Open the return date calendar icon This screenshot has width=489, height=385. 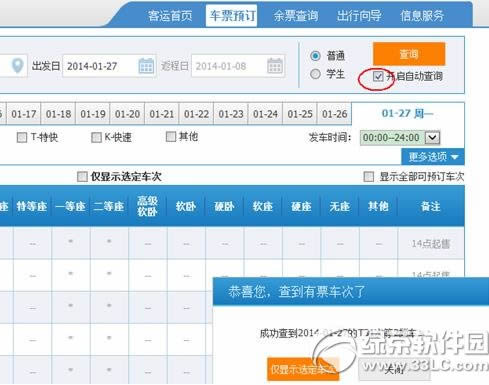[x=275, y=66]
